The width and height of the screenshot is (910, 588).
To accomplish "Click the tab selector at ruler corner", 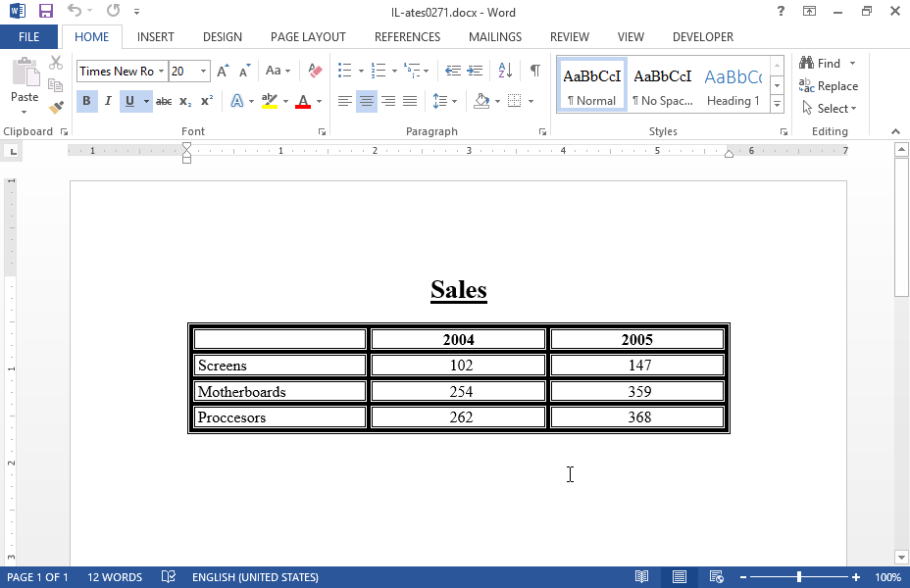I will point(12,151).
